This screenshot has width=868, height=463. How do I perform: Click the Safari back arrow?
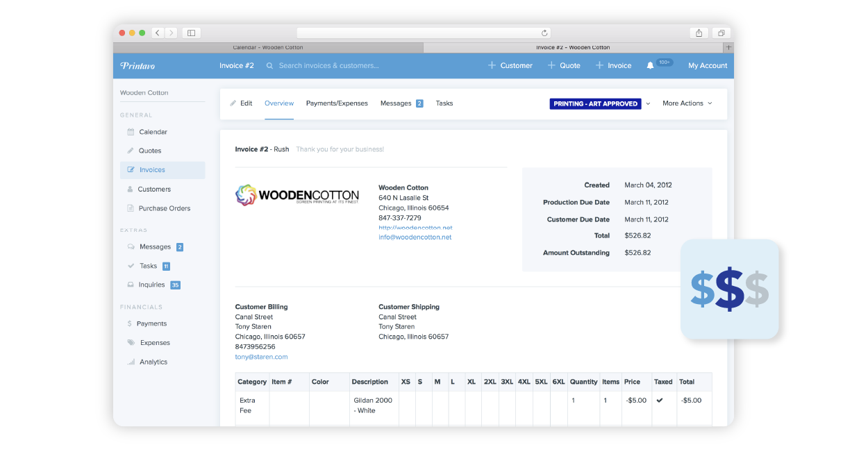(x=158, y=33)
